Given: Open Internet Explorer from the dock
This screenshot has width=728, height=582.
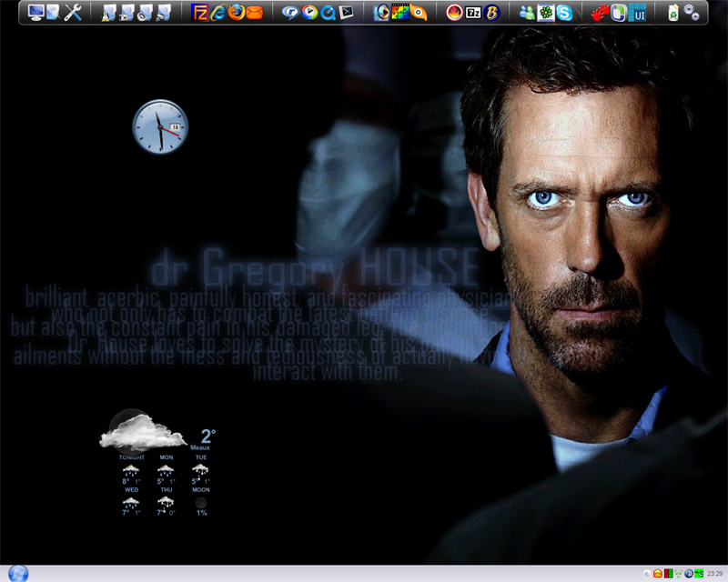Looking at the screenshot, I should point(218,13).
